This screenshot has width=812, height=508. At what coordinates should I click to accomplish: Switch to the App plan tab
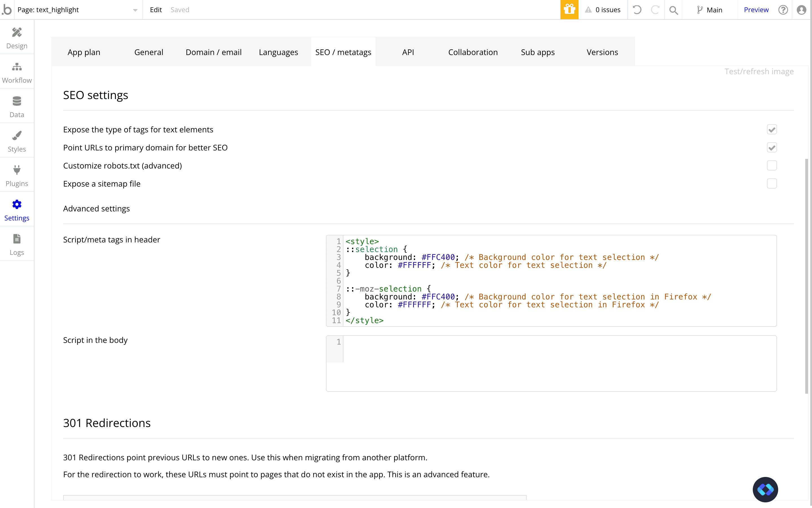click(x=84, y=52)
